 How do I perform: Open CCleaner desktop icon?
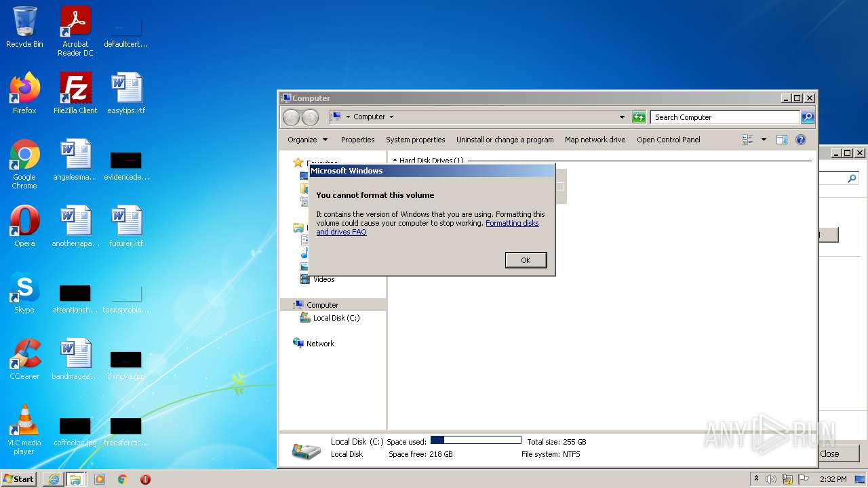(x=24, y=359)
